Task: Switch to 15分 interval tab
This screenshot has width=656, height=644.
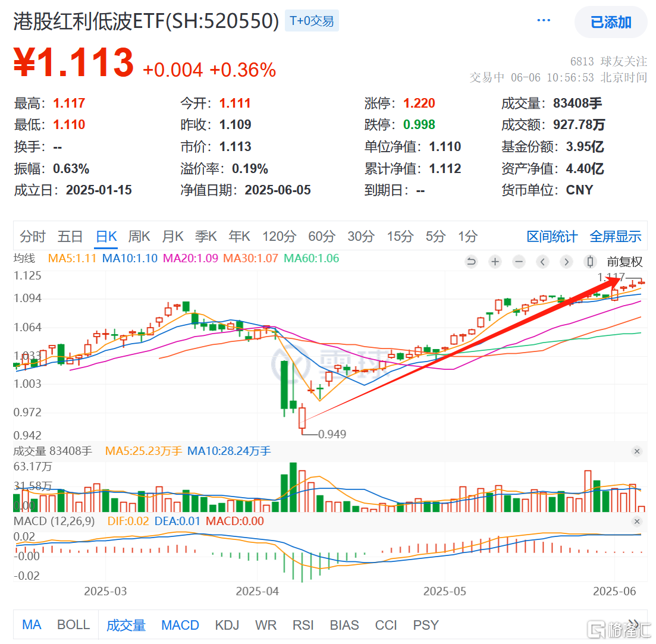Action: tap(400, 236)
